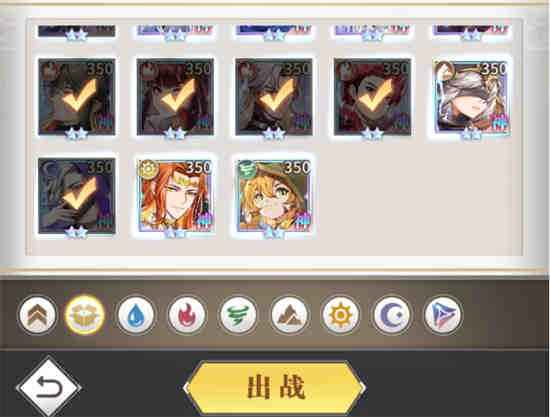Screen dimensions: 550x417
Task: Select the sun light element filter
Action: [x=340, y=315]
